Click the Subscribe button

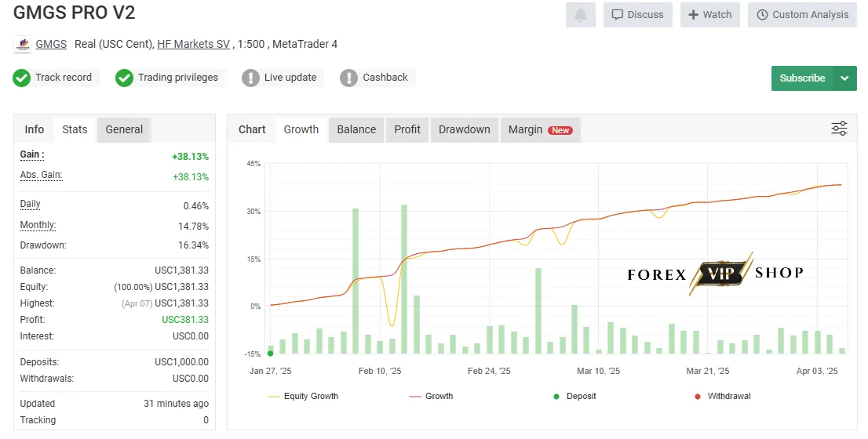tap(802, 78)
